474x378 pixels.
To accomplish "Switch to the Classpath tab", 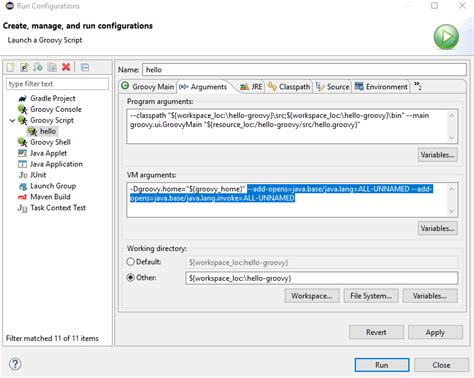I will point(289,87).
